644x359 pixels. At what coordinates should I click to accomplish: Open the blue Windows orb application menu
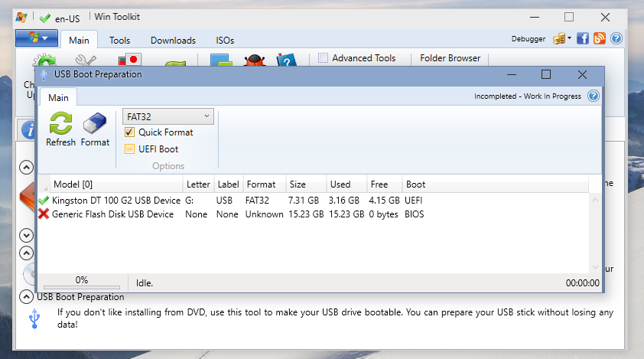coord(37,38)
